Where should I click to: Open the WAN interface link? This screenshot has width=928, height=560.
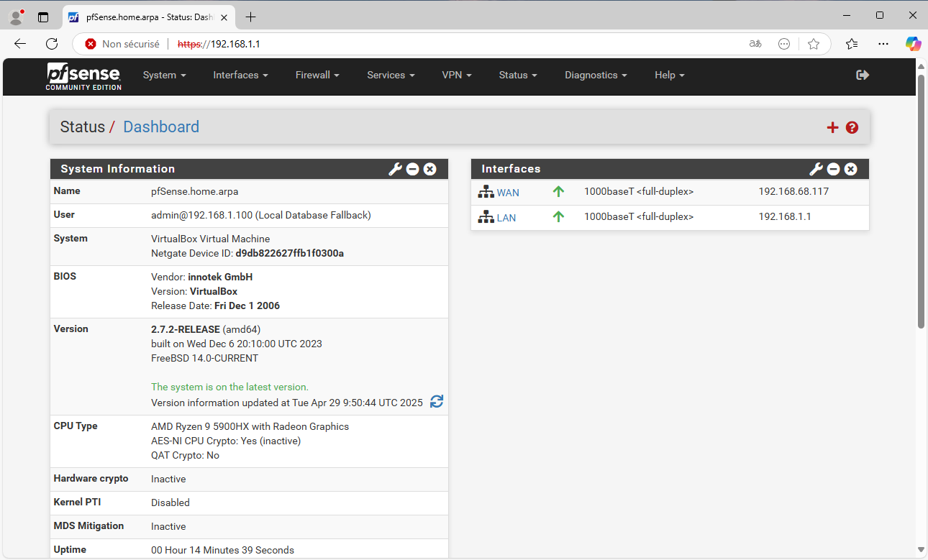pyautogui.click(x=508, y=193)
